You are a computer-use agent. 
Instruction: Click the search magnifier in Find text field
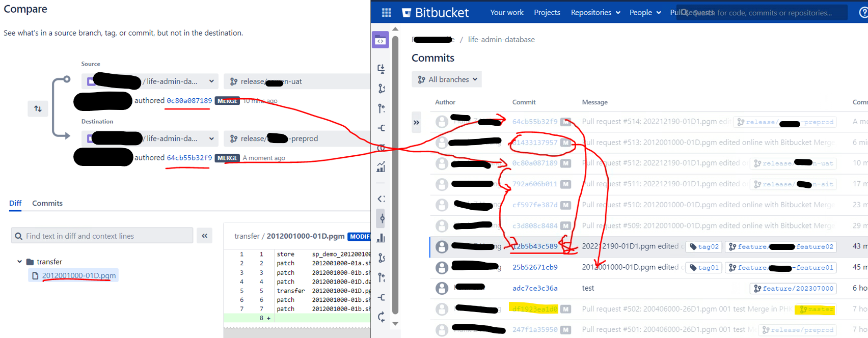pos(19,236)
